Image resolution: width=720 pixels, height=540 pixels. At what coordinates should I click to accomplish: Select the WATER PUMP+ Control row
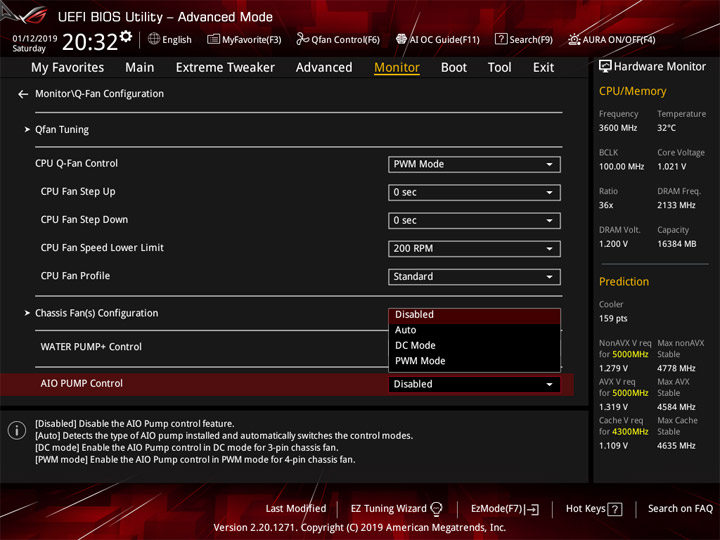pyautogui.click(x=91, y=347)
